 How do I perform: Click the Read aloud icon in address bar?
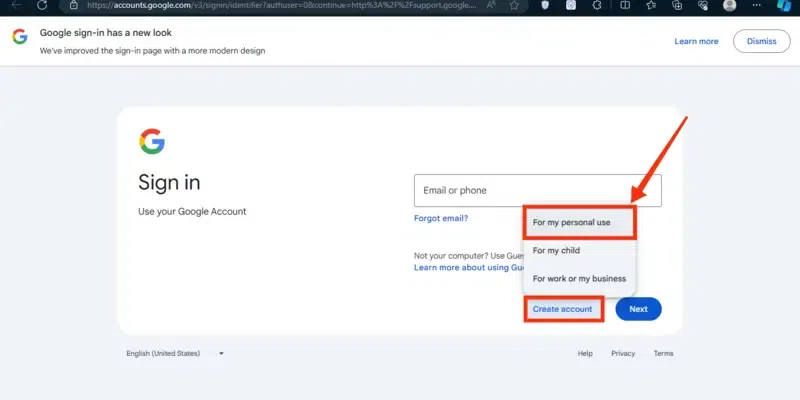coord(491,5)
